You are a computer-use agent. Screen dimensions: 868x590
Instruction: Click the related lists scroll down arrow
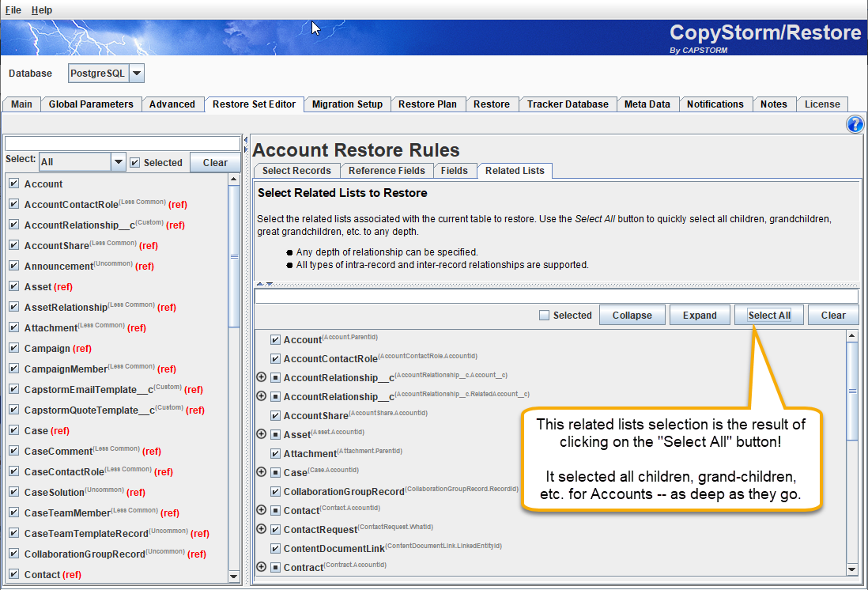tap(852, 569)
